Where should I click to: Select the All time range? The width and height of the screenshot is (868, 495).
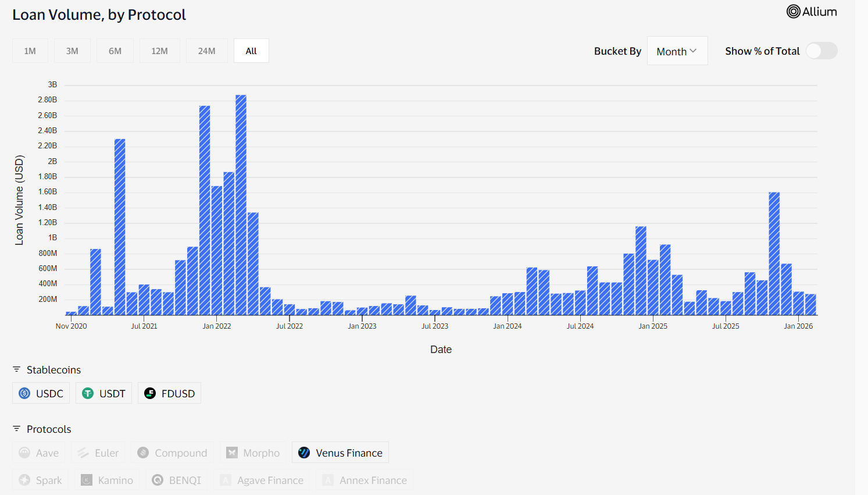tap(251, 51)
